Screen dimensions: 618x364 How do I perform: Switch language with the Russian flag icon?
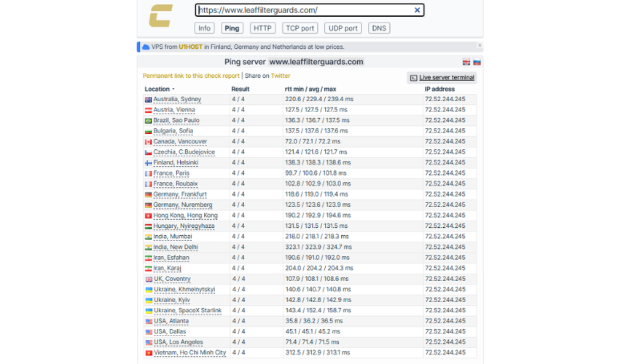(x=477, y=62)
